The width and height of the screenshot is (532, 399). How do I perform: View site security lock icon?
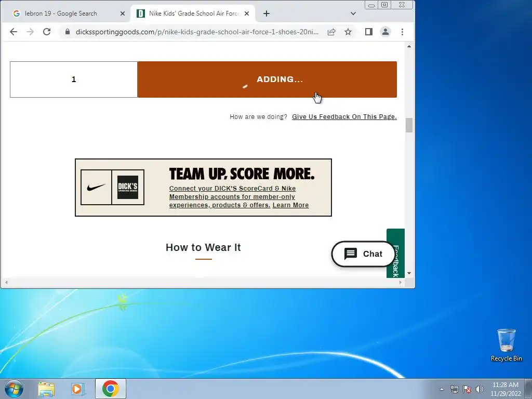pos(68,32)
